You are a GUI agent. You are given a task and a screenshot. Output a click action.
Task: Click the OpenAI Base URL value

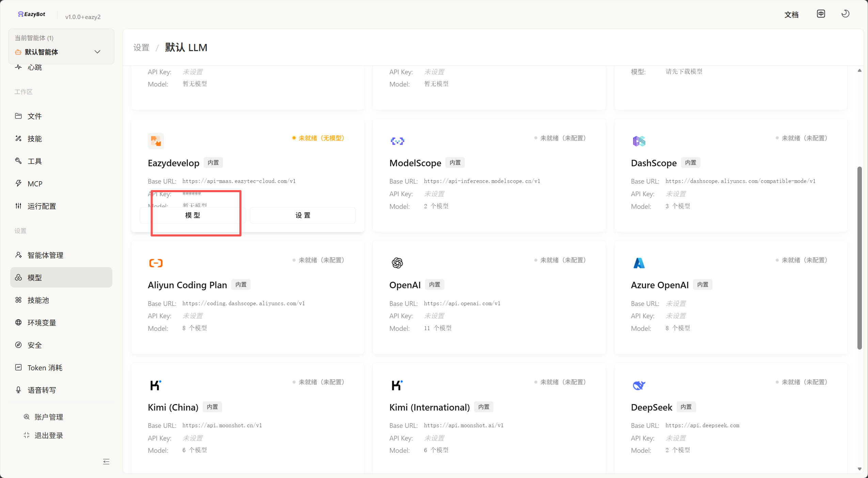tap(462, 303)
